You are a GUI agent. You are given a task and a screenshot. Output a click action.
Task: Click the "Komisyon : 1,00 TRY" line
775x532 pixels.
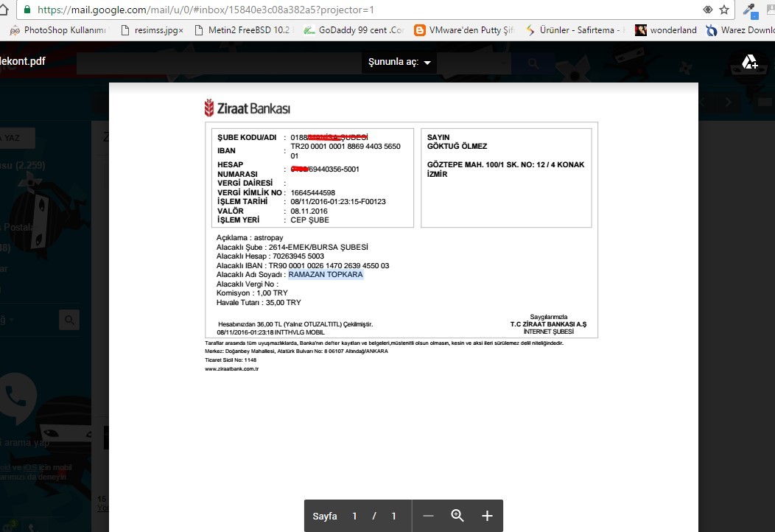(252, 293)
